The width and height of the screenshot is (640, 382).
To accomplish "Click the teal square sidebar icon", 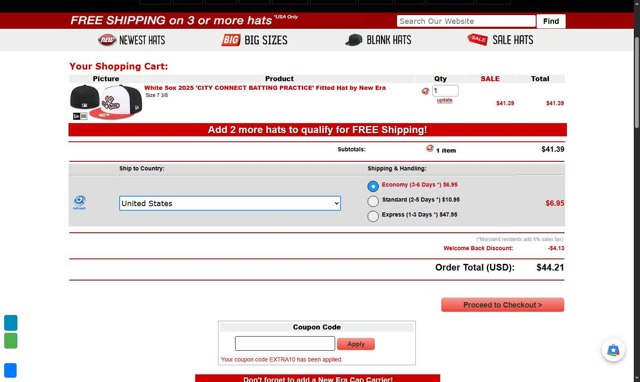I will point(11,323).
